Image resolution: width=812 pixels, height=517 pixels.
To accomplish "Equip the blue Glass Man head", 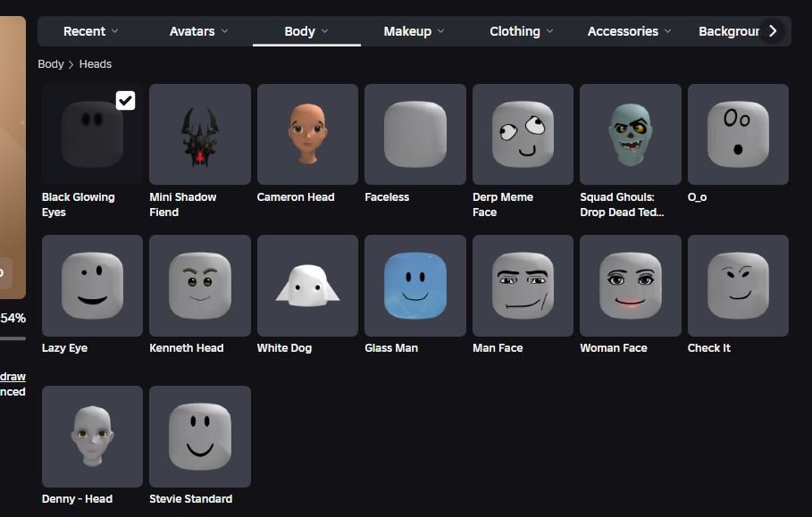I will click(x=415, y=285).
